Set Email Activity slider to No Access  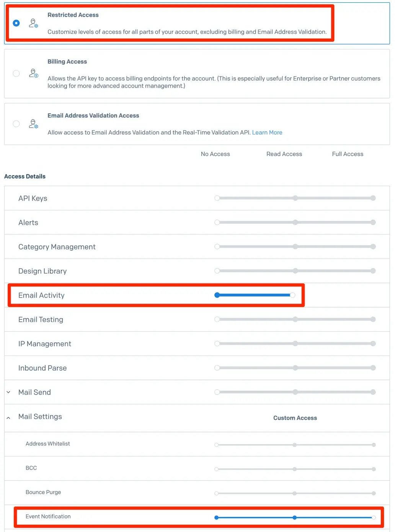tap(217, 295)
